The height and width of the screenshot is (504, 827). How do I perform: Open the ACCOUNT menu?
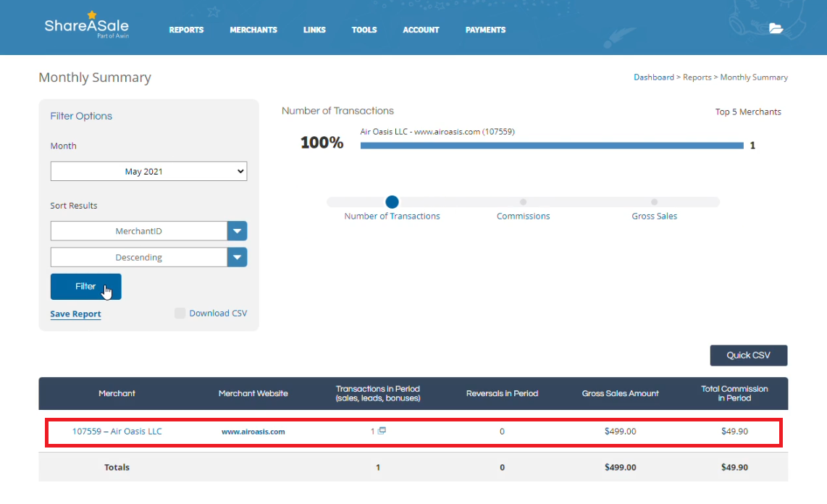coord(421,30)
